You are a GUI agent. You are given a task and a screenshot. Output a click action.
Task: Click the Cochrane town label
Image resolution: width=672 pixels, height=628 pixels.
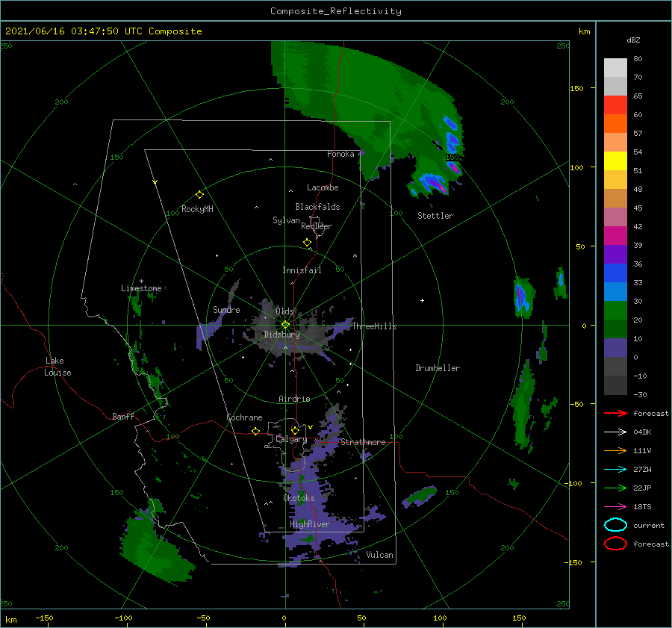[x=244, y=417]
